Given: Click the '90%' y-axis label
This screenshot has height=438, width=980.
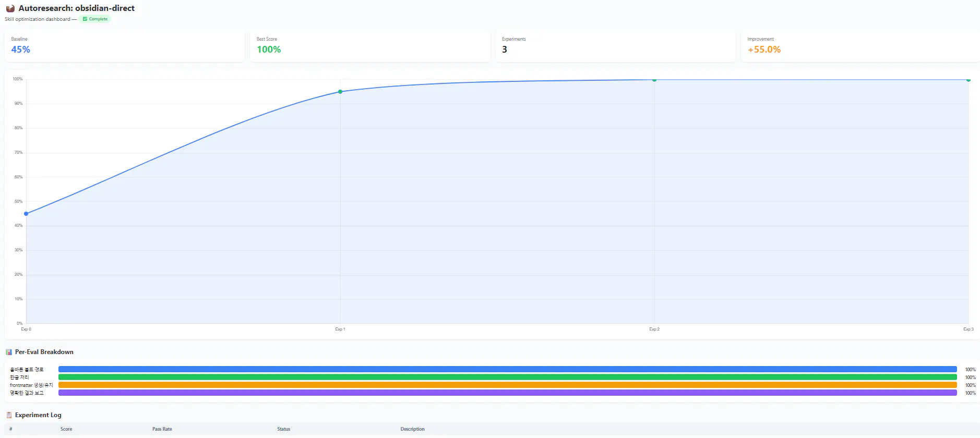Looking at the screenshot, I should click(19, 104).
